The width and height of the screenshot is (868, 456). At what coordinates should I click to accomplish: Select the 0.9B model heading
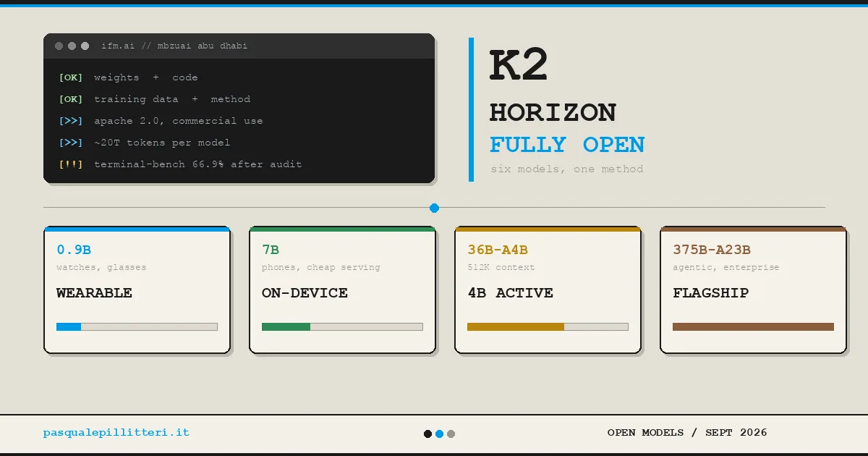[74, 250]
